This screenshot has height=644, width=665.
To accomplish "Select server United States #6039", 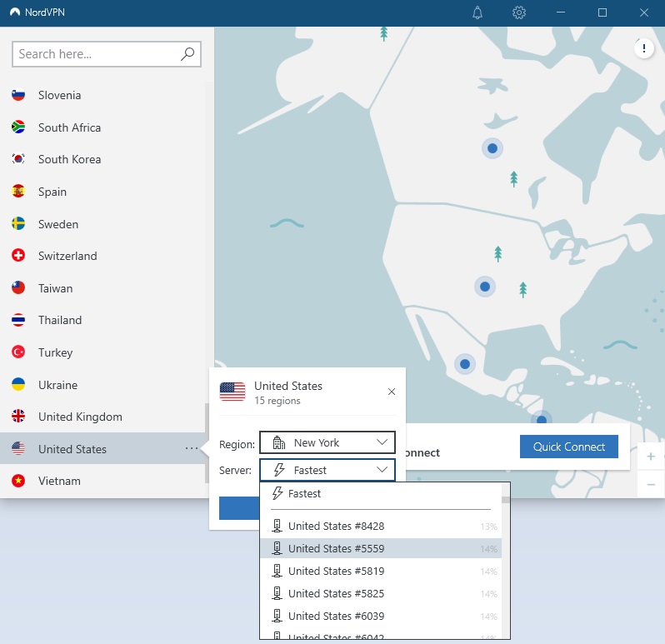I will 381,616.
